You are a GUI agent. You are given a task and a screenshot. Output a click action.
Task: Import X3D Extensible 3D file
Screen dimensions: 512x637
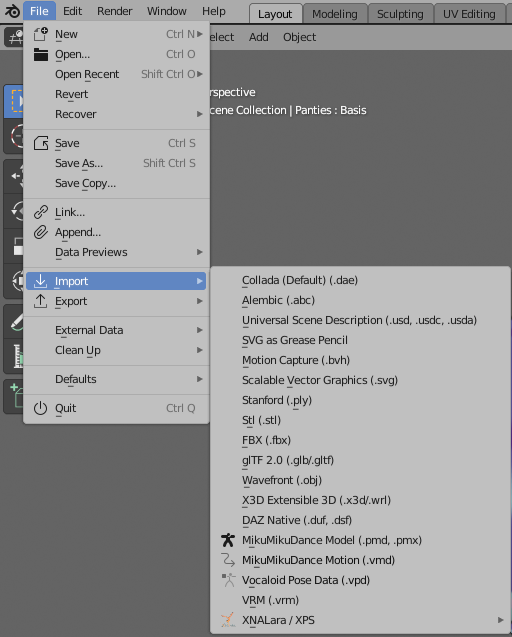(x=360, y=500)
